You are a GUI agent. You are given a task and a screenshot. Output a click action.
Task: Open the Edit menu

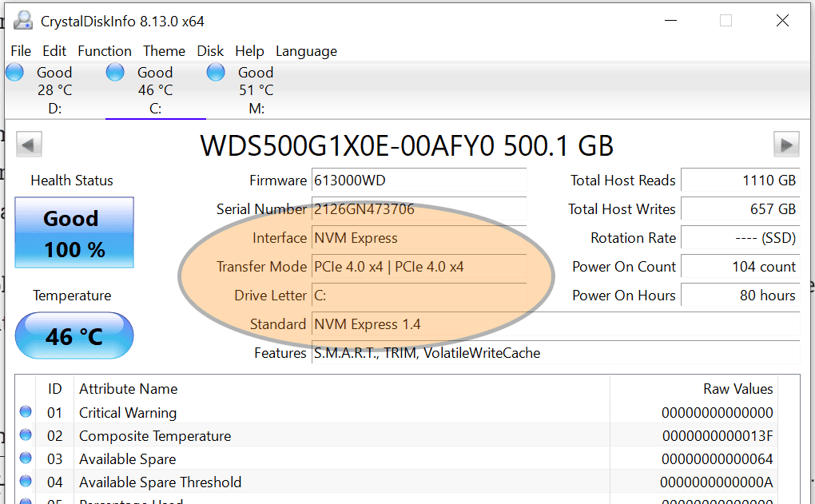point(54,51)
